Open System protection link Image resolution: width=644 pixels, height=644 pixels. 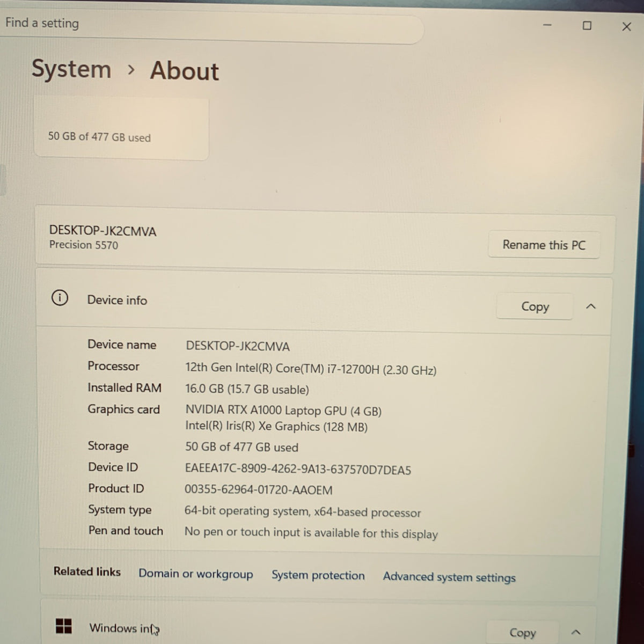[318, 575]
